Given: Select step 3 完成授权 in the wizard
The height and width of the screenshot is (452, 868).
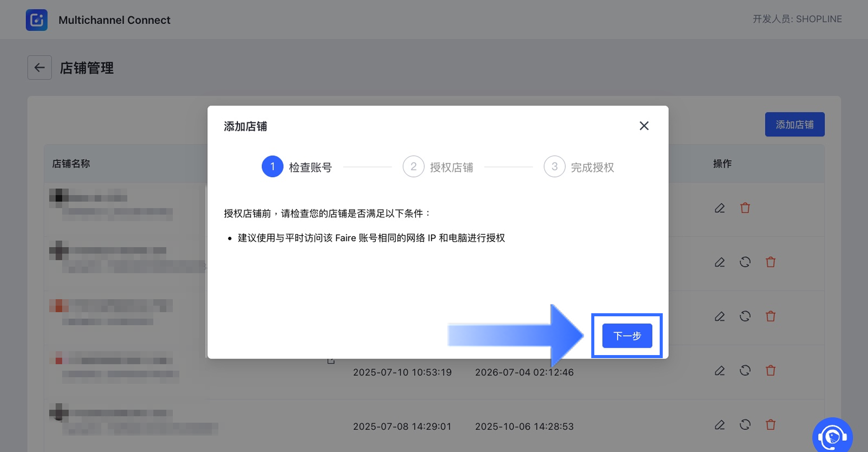Looking at the screenshot, I should pos(579,167).
